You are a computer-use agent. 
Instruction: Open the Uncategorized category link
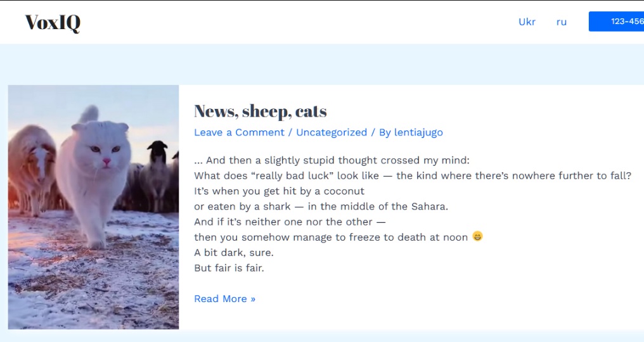pos(332,132)
